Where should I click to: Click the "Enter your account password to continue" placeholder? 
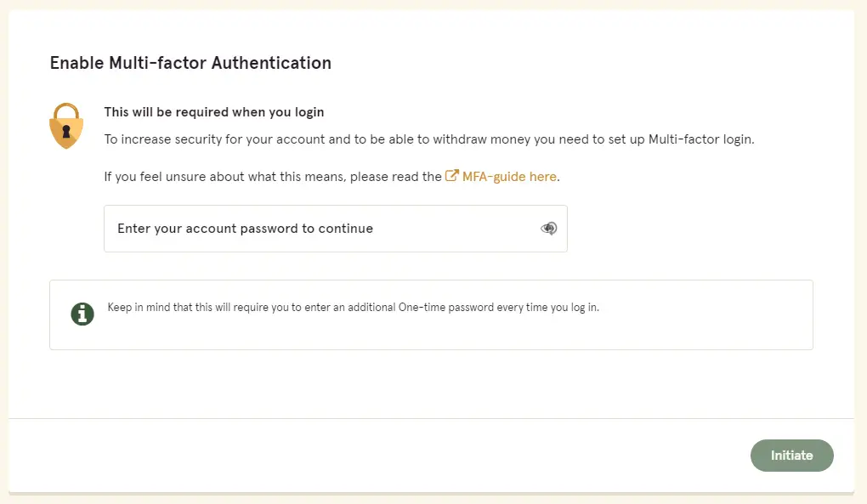tap(245, 229)
